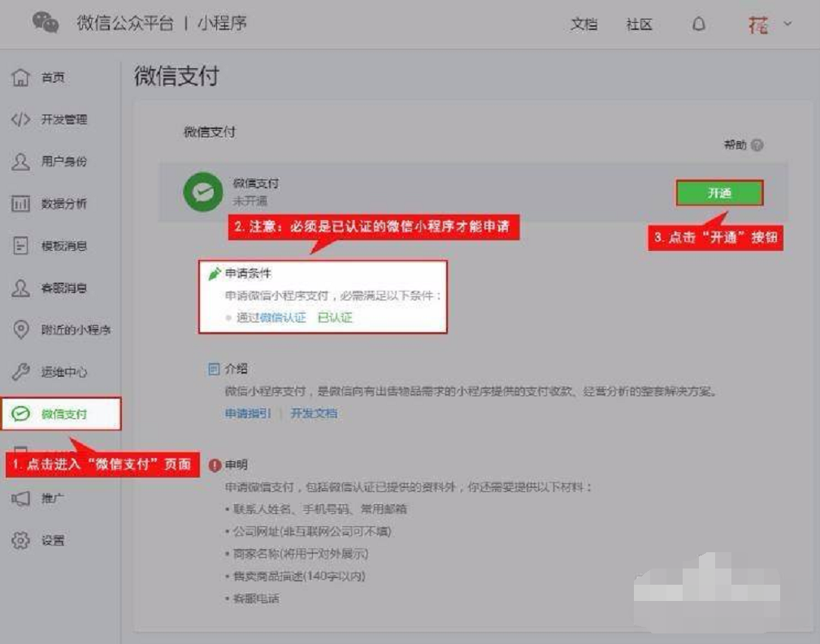Click the help question mark icon
Image resolution: width=820 pixels, height=644 pixels.
click(x=757, y=145)
